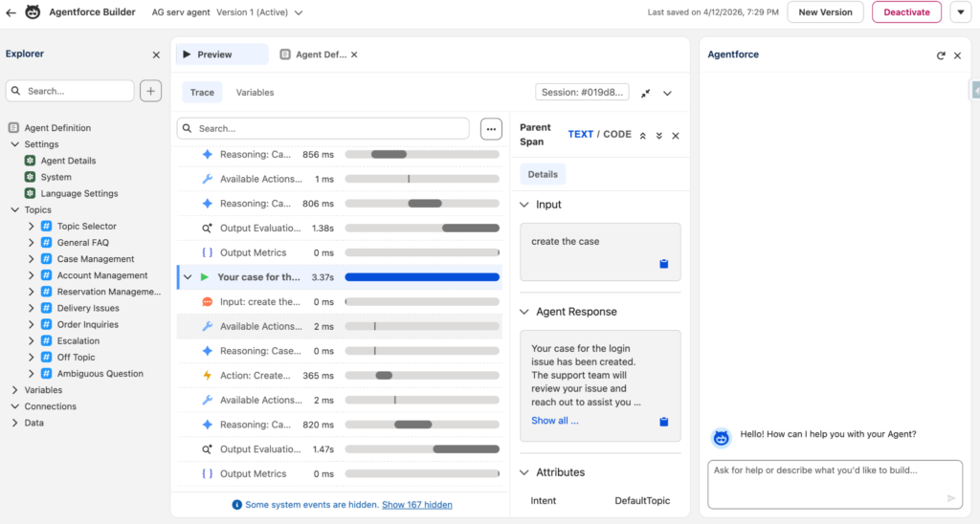The image size is (980, 524).
Task: Switch the span view to CODE
Action: click(x=617, y=135)
